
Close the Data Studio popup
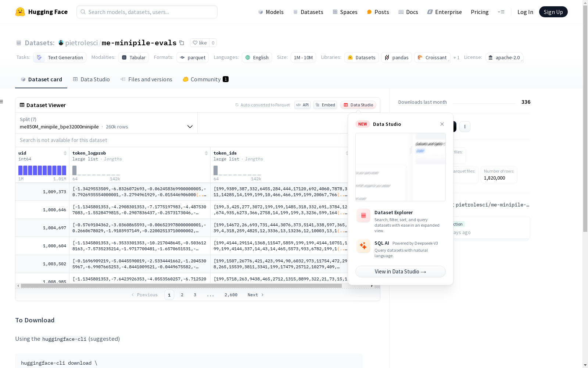pos(442,124)
